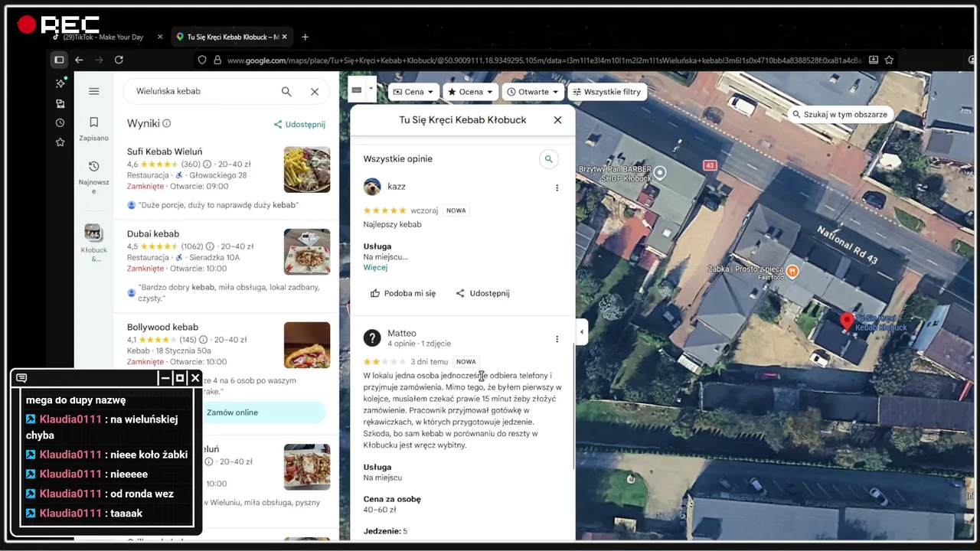This screenshot has width=980, height=551.
Task: Close the Tu Się Kręci Kebab Kłobuck panel
Action: (557, 120)
